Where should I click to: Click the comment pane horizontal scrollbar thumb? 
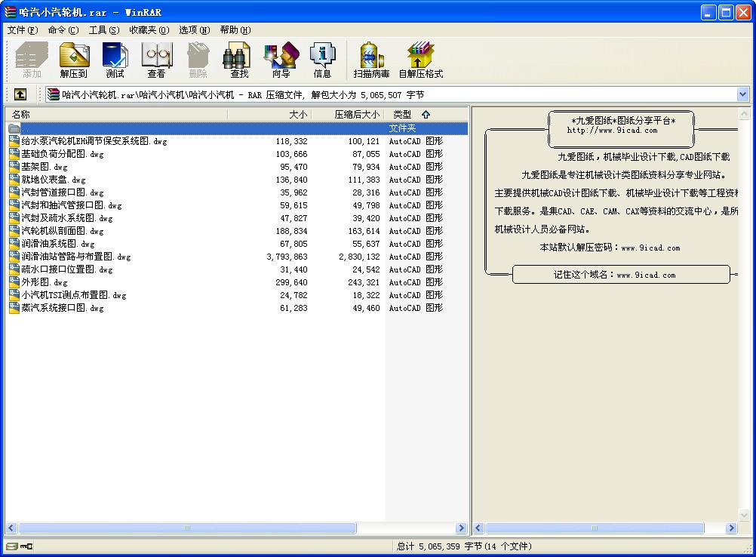tap(595, 528)
